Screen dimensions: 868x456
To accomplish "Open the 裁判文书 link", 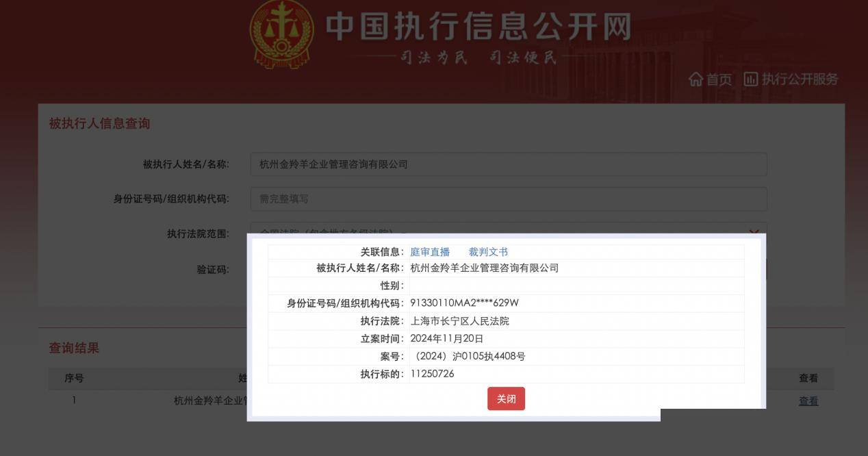I will click(x=488, y=252).
